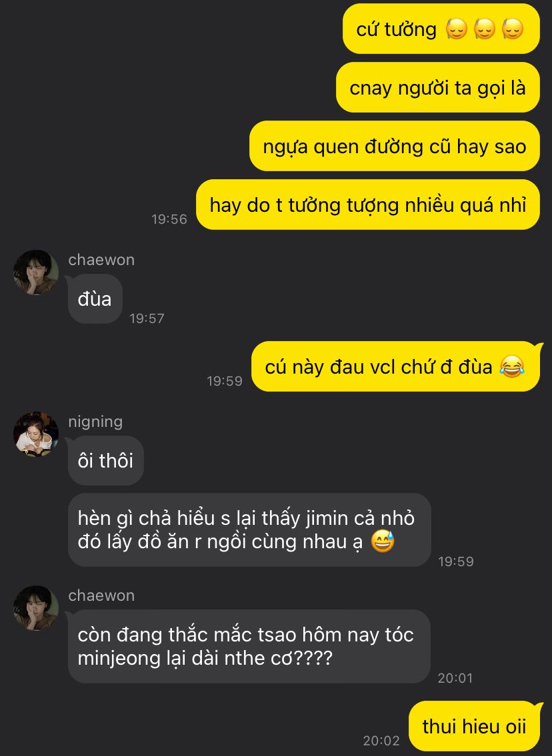Tap the "hèn gì chả hiểu" message
Viewport: 552px width, 756px height.
click(x=249, y=530)
